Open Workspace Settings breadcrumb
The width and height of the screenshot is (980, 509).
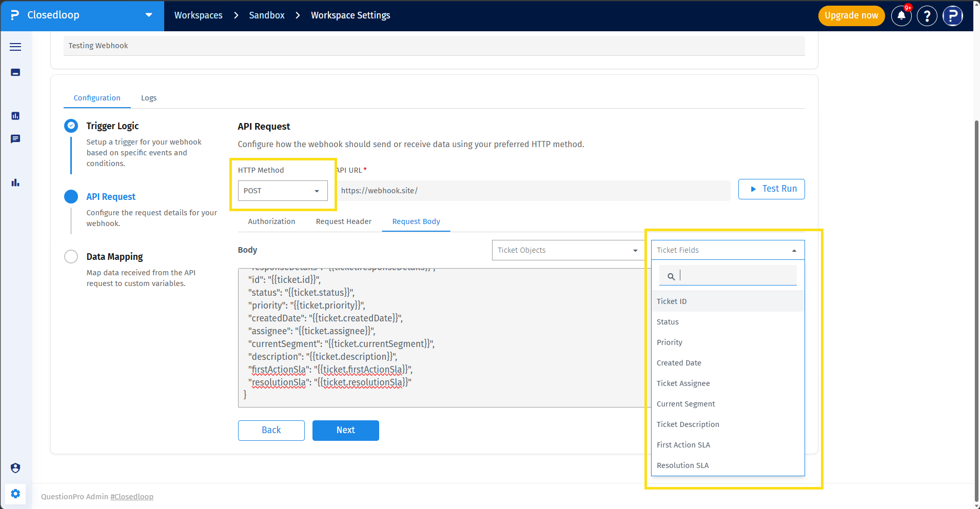(350, 15)
